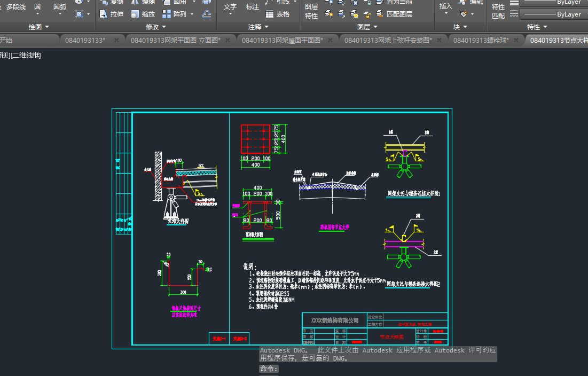Insert a table with 表格 tool

(x=278, y=14)
